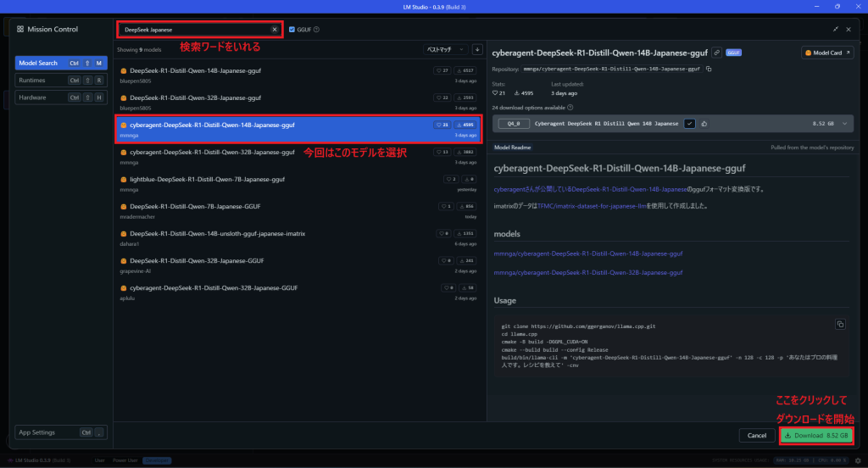Viewport: 868px width, 468px height.
Task: Click the help icon beside download options available
Action: (570, 108)
